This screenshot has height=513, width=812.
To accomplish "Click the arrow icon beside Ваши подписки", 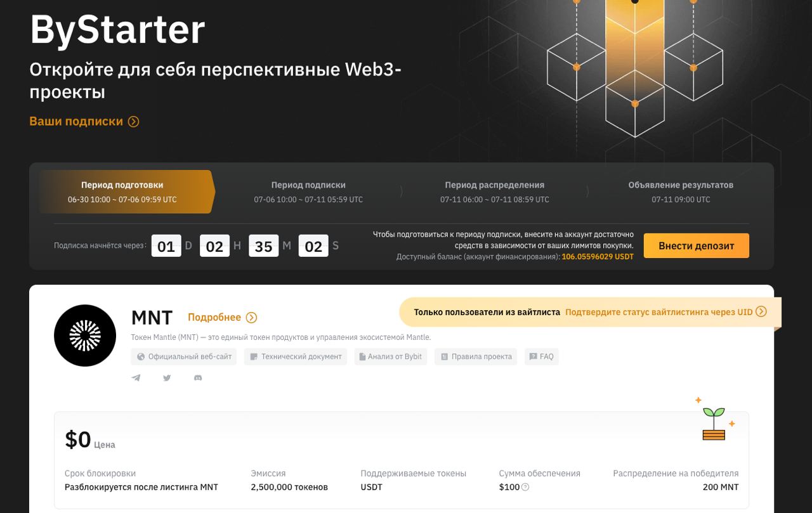I will (133, 122).
